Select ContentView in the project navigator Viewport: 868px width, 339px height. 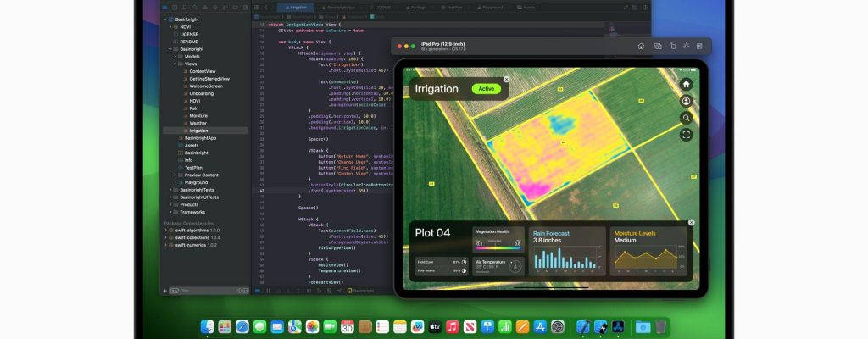tap(202, 71)
